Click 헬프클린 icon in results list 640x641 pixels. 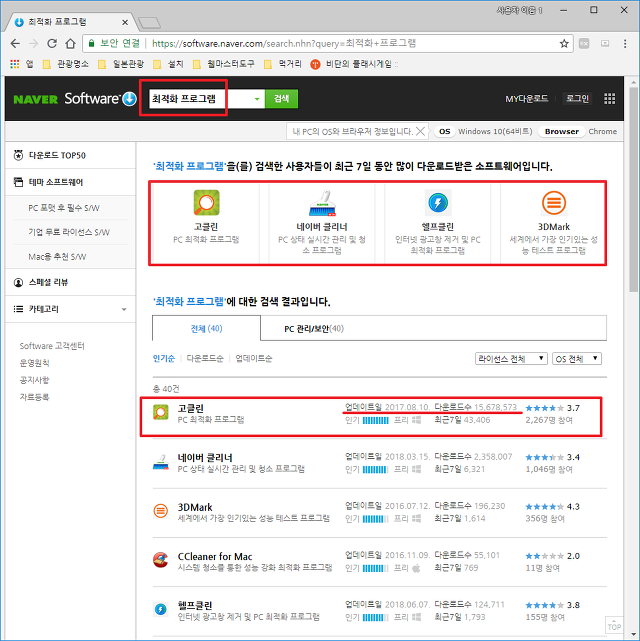pos(161,609)
